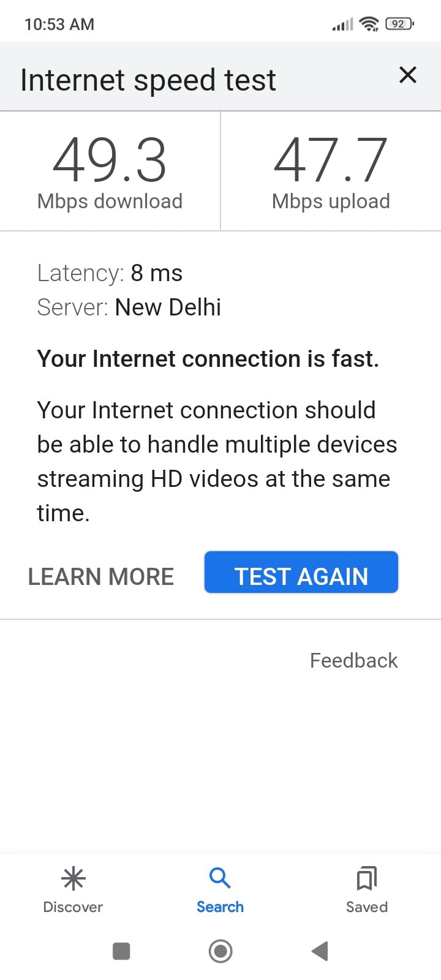Image resolution: width=441 pixels, height=980 pixels.
Task: Open the Saved bookmarks icon
Action: coord(367,878)
